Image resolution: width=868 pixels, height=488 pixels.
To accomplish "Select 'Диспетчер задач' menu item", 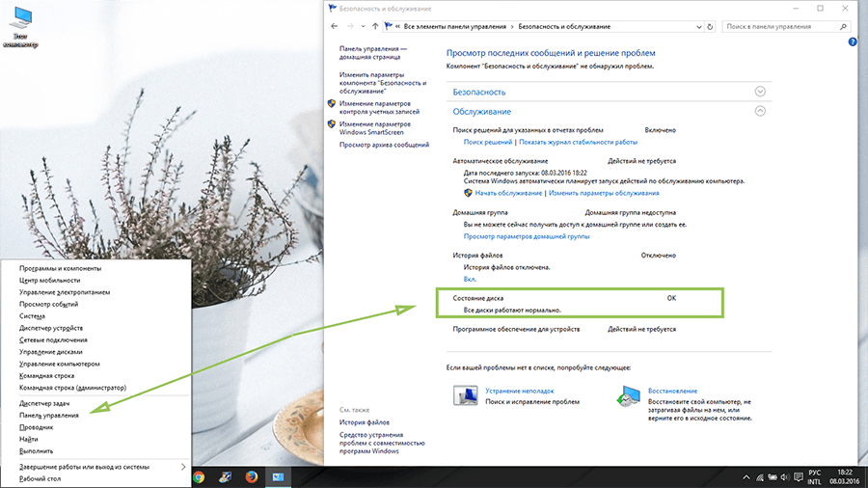I will (96, 403).
